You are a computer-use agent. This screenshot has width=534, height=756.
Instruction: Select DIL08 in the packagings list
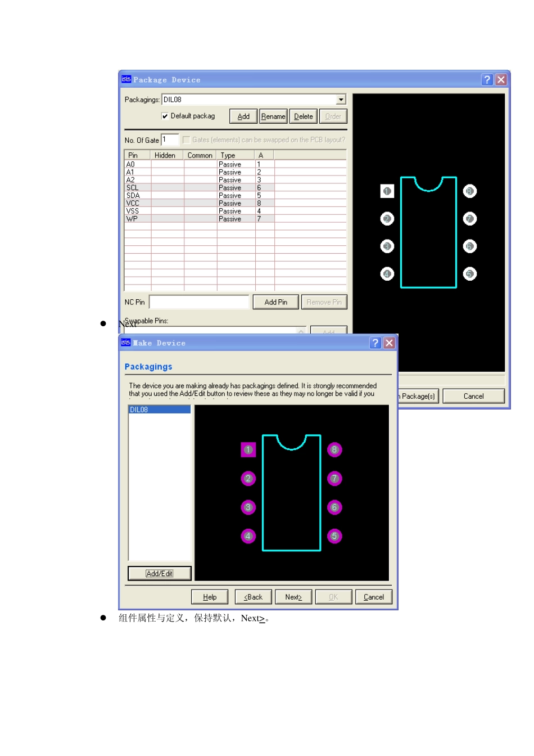160,409
